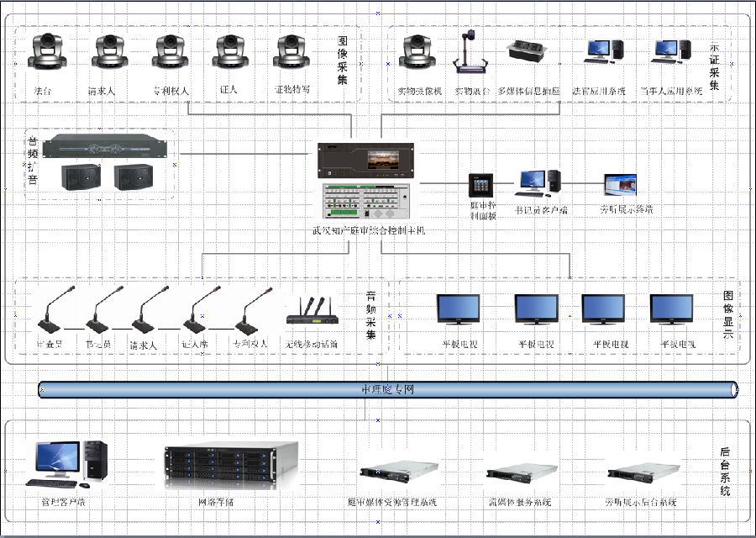Select the 庭审控制面板 touch panel icon
This screenshot has height=538, width=756.
click(481, 185)
